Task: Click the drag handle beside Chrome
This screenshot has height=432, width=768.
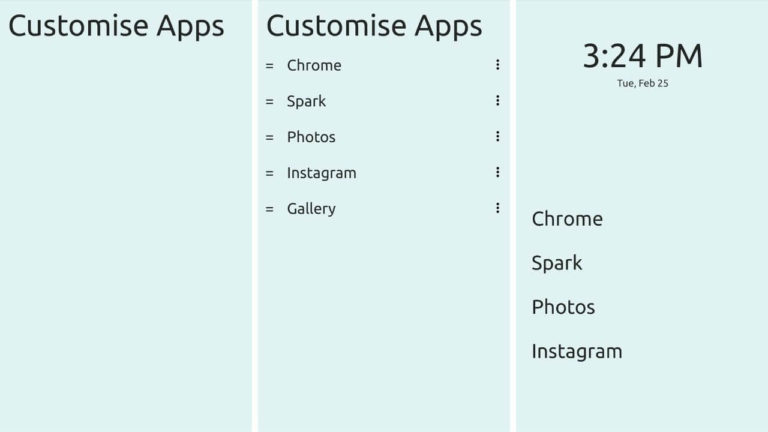Action: 269,65
